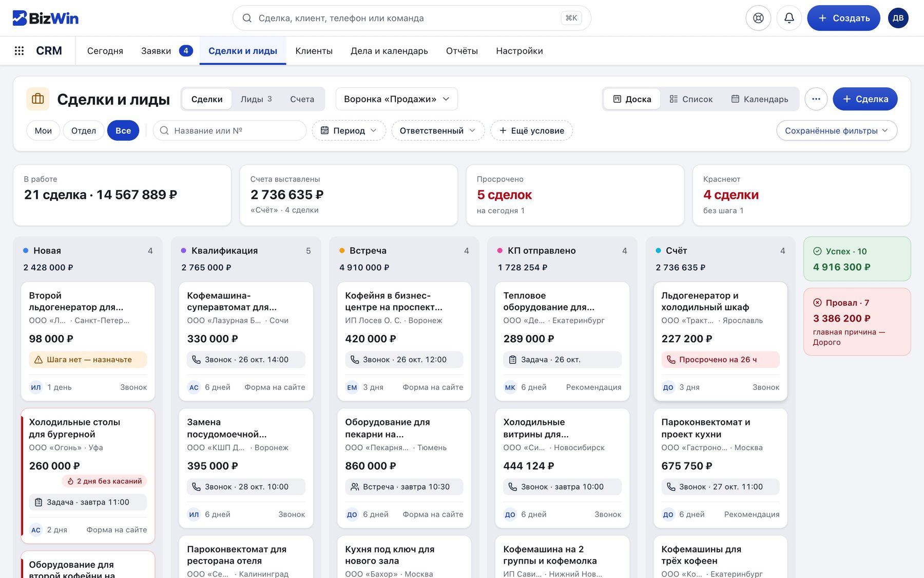Click the search magnifier icon in global search
Image resolution: width=924 pixels, height=578 pixels.
click(x=247, y=18)
